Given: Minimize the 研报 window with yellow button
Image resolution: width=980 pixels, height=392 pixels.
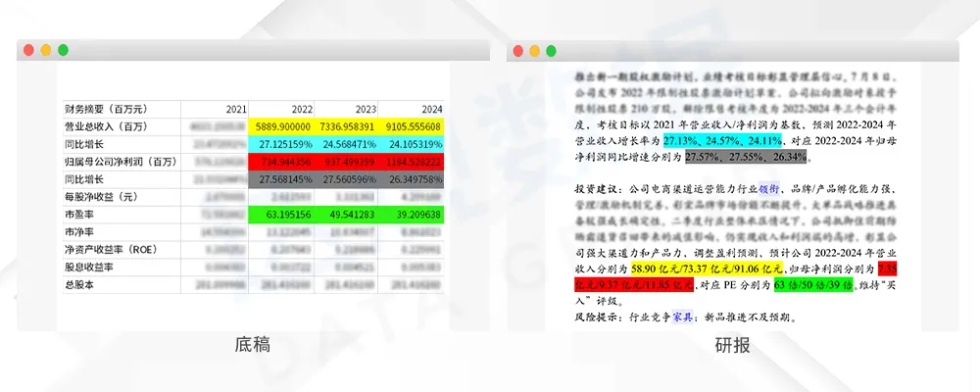Looking at the screenshot, I should 534,51.
